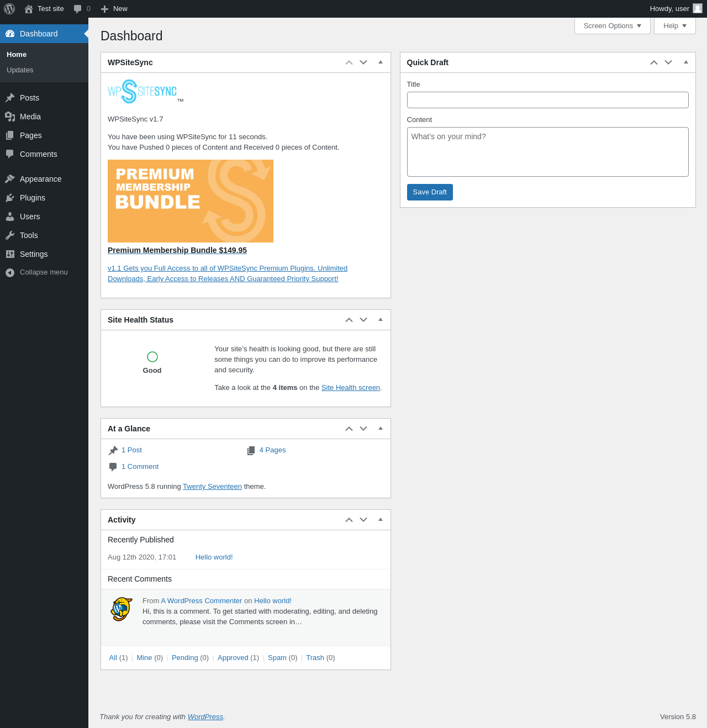Image resolution: width=707 pixels, height=728 pixels.
Task: Click the Comments icon in sidebar
Action: coord(10,154)
